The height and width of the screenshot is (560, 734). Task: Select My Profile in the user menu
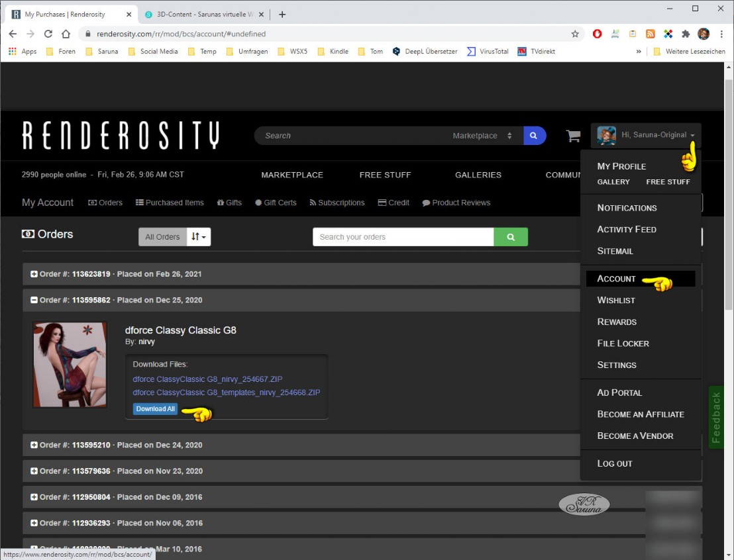[x=621, y=166]
